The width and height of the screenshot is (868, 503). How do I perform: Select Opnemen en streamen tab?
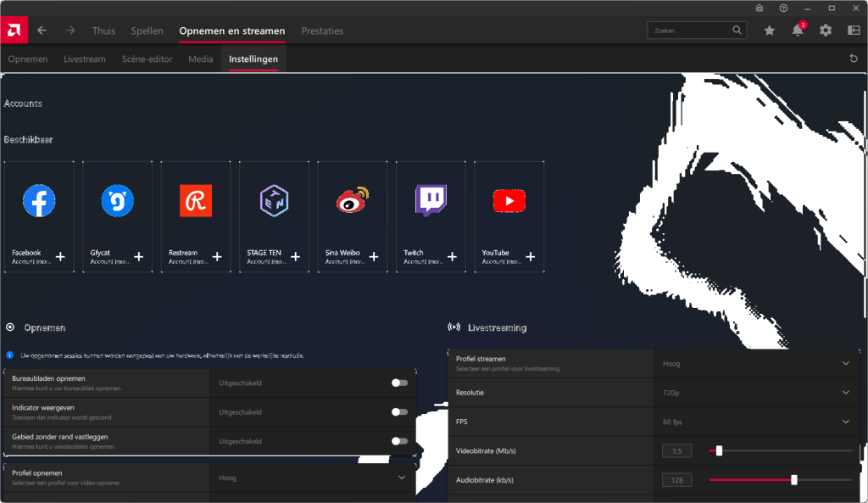[232, 31]
